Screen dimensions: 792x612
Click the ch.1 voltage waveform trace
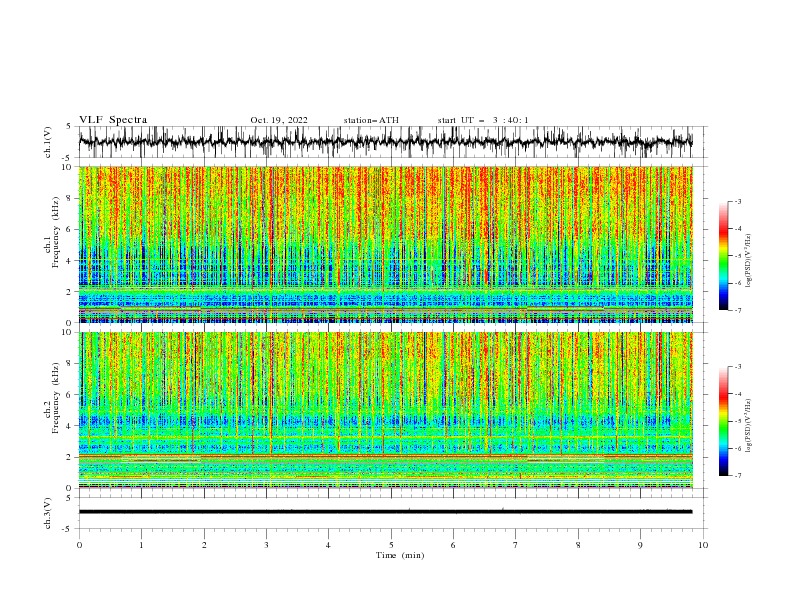pyautogui.click(x=385, y=141)
